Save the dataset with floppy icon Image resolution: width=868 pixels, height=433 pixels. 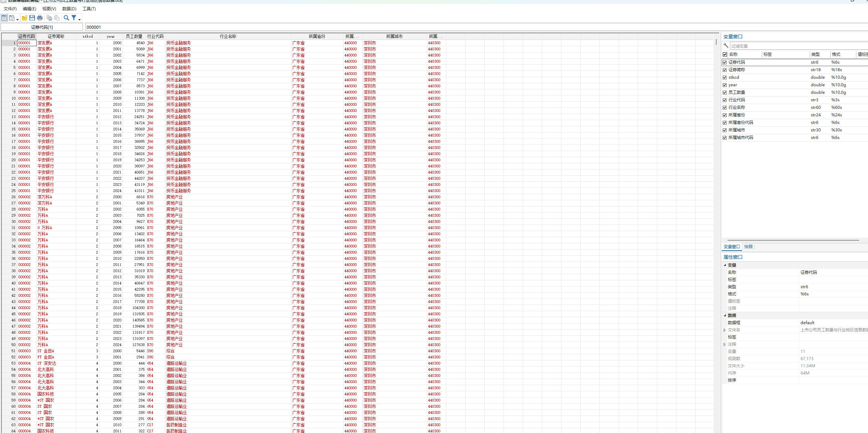tap(32, 18)
